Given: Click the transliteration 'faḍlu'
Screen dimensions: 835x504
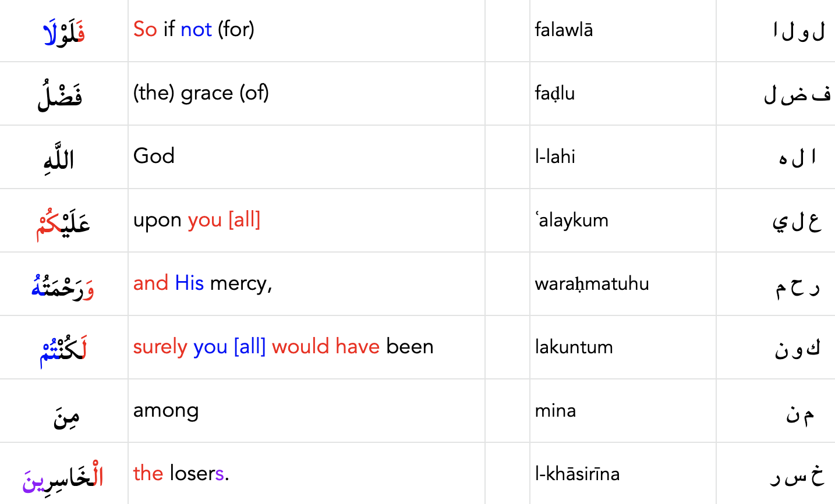Looking at the screenshot, I should pyautogui.click(x=554, y=93).
